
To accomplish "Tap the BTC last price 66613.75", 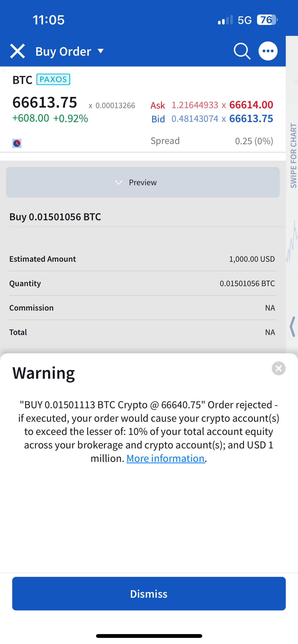I will coord(45,102).
